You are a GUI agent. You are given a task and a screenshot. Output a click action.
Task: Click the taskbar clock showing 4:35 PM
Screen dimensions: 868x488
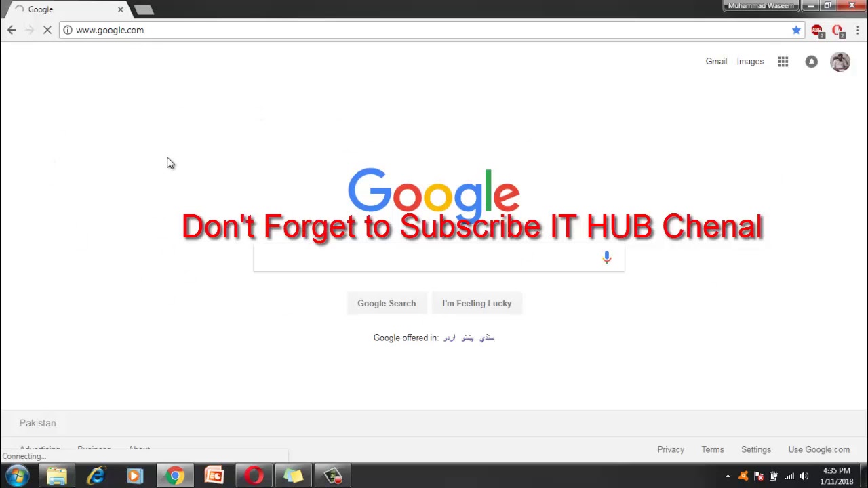pyautogui.click(x=836, y=476)
